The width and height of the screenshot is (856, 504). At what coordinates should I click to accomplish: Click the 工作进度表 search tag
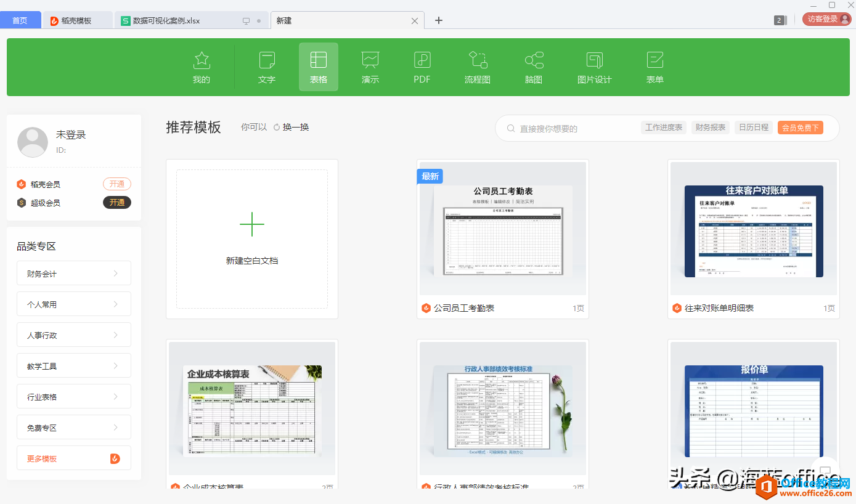tap(664, 128)
